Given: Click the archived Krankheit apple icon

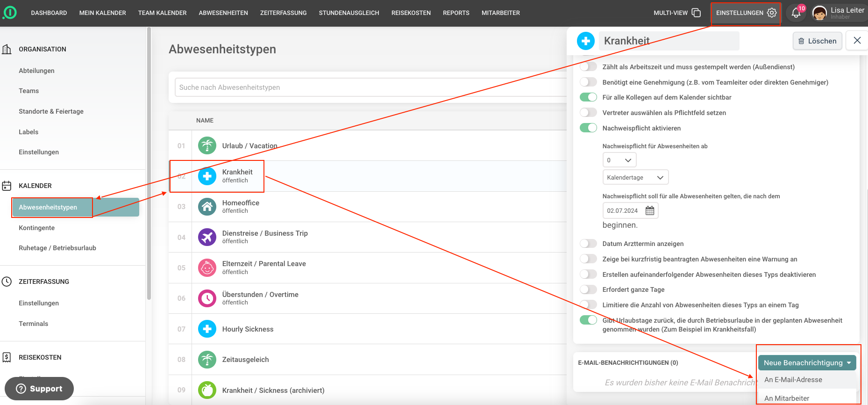Looking at the screenshot, I should pos(207,390).
